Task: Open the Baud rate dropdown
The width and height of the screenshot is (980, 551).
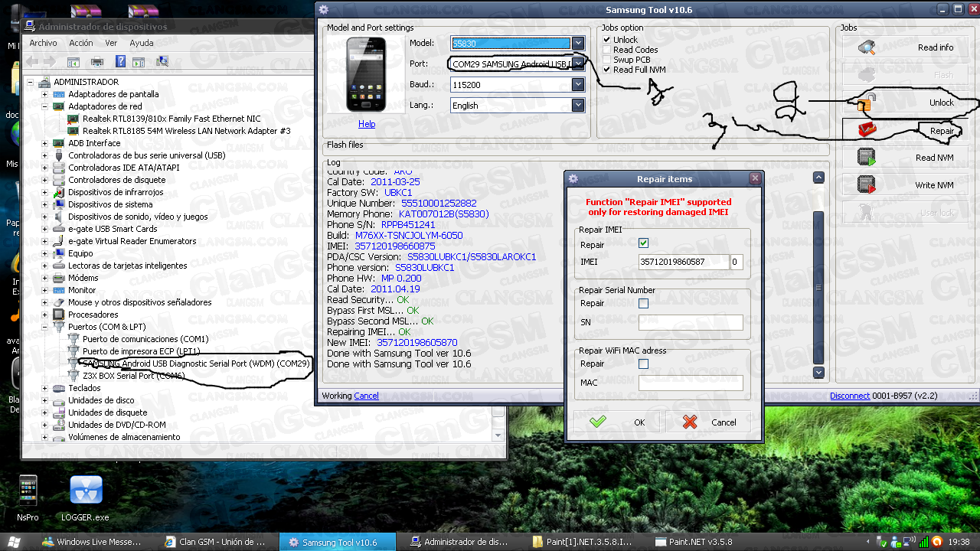Action: [578, 85]
